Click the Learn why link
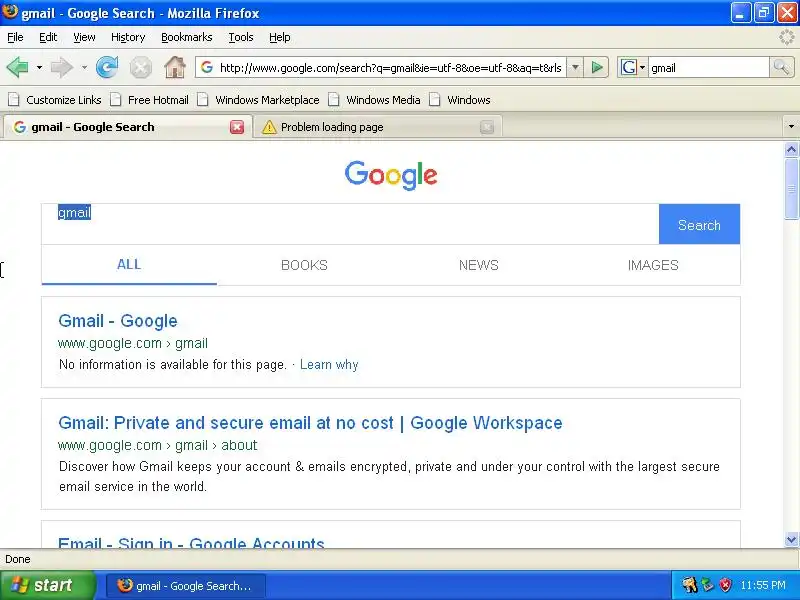 pos(329,364)
